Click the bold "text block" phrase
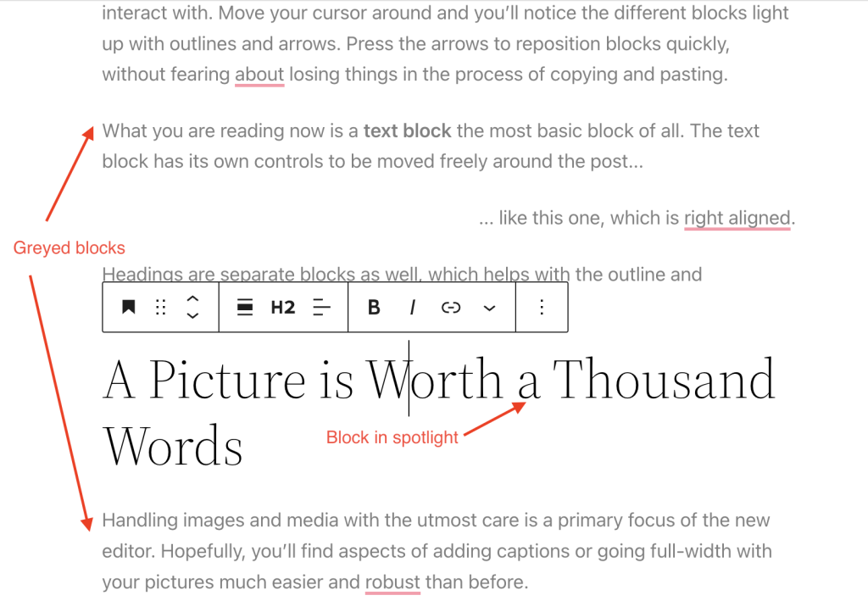 point(406,131)
